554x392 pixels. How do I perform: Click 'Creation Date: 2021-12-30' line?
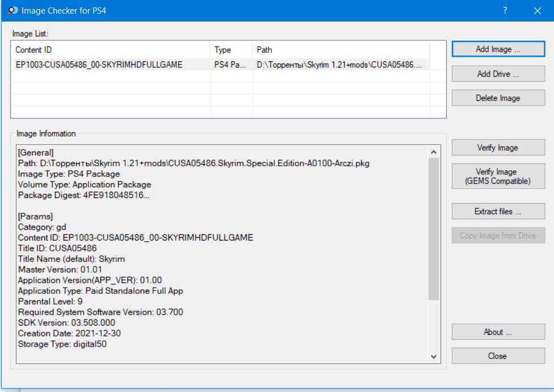point(69,334)
